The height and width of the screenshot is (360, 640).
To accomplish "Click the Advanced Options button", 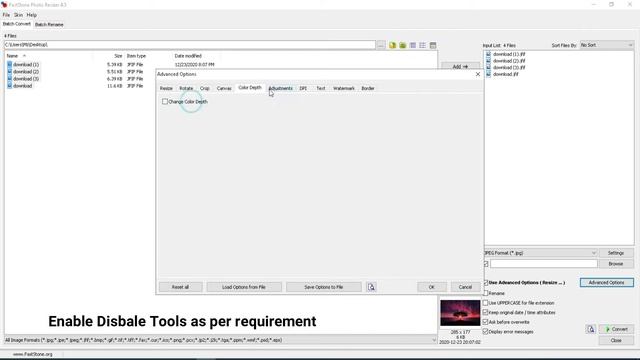I will click(607, 282).
